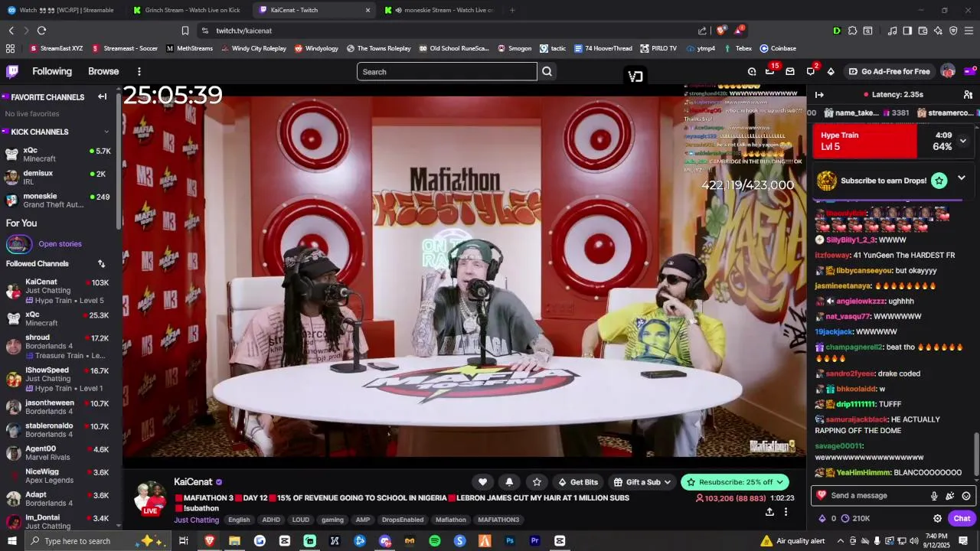Open Gift a Sub dropdown
The image size is (980, 551).
642,482
